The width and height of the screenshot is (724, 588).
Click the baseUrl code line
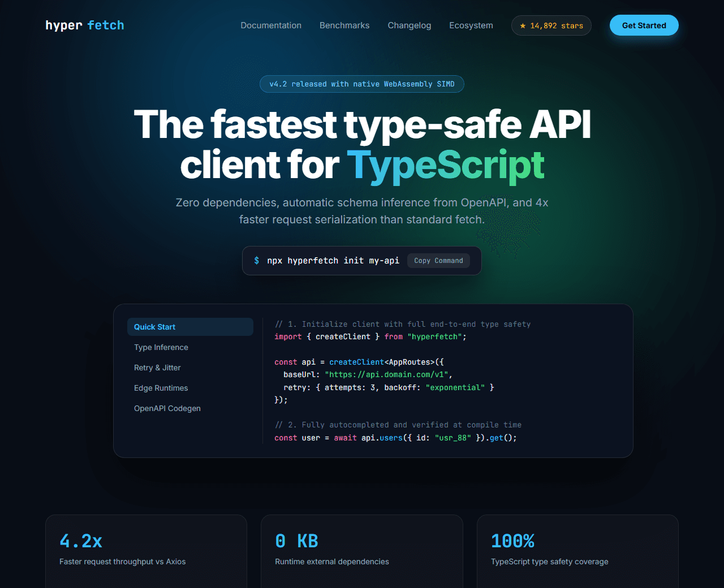pos(368,375)
